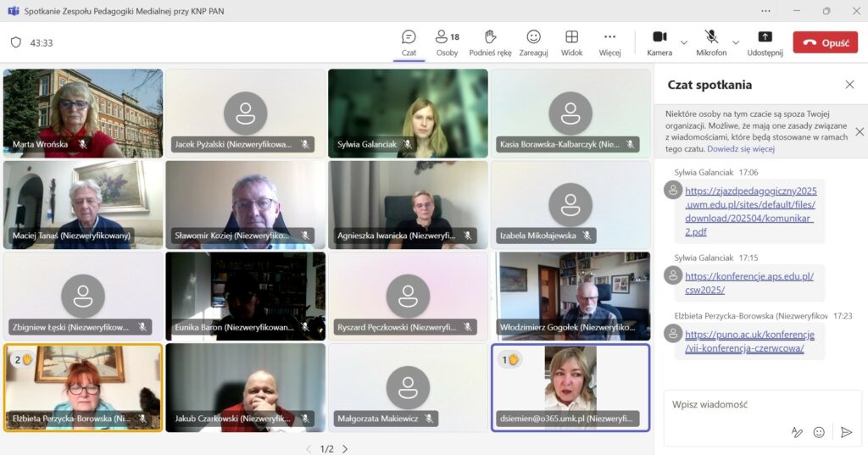This screenshot has height=455, width=868.
Task: Open the Czat panel button
Action: 409,43
